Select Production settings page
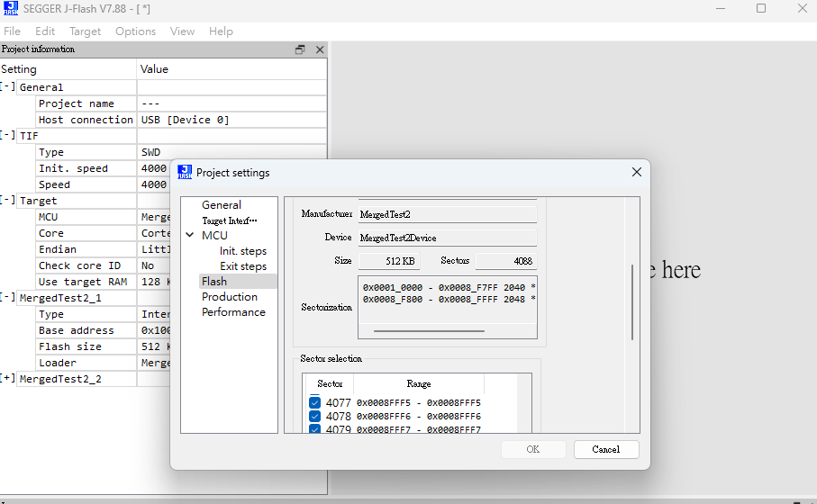 (x=230, y=297)
